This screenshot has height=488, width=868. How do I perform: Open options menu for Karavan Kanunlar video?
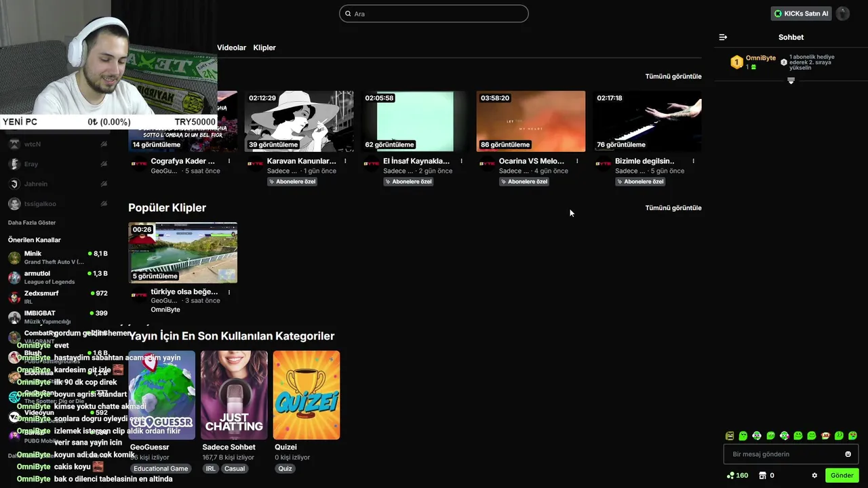coord(345,161)
